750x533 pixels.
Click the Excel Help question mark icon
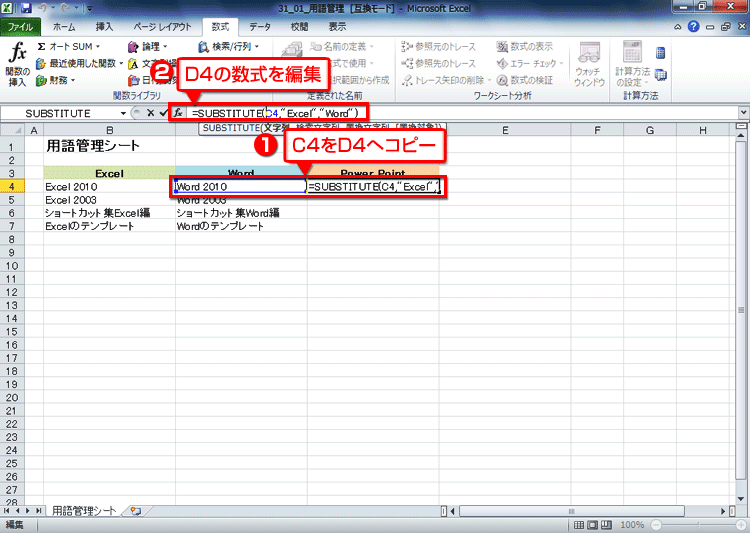[x=693, y=27]
